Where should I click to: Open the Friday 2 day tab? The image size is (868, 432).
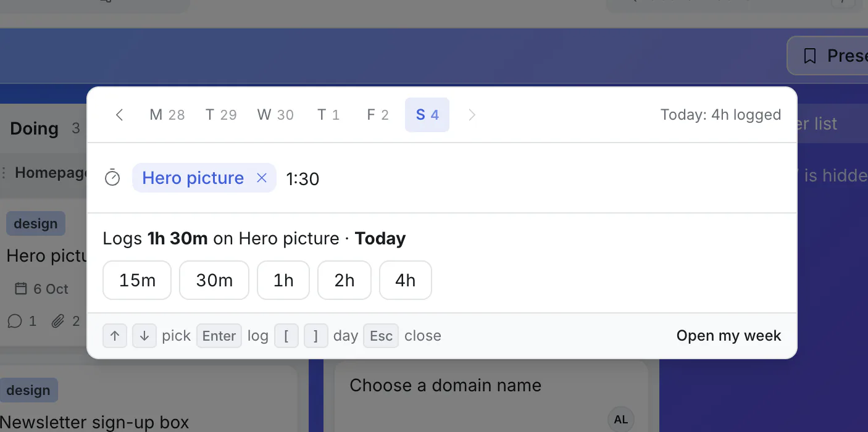[378, 115]
